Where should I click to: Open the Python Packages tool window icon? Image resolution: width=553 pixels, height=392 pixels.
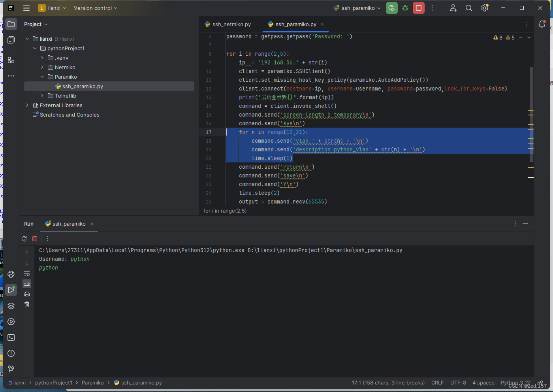pos(11,305)
